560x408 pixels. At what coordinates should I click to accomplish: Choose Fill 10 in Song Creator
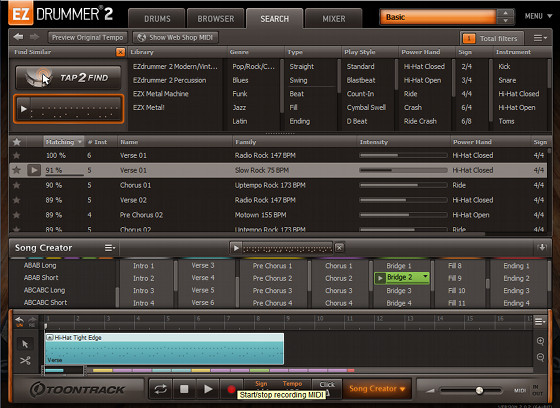tap(456, 290)
